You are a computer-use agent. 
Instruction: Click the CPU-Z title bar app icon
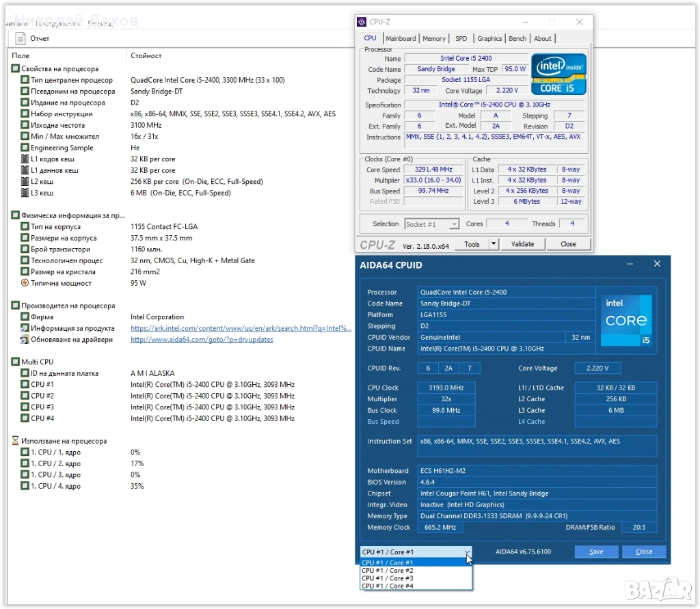point(362,22)
